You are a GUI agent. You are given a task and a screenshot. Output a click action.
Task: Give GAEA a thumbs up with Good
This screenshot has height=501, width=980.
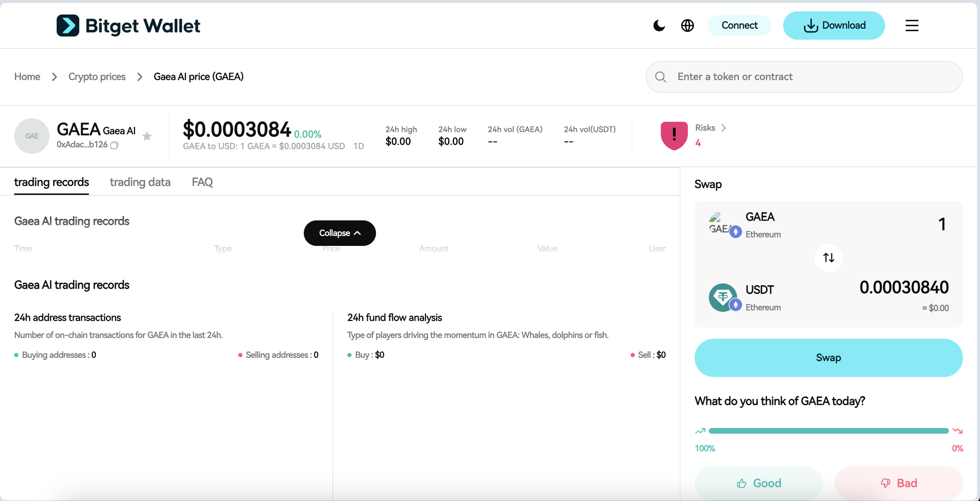point(759,483)
